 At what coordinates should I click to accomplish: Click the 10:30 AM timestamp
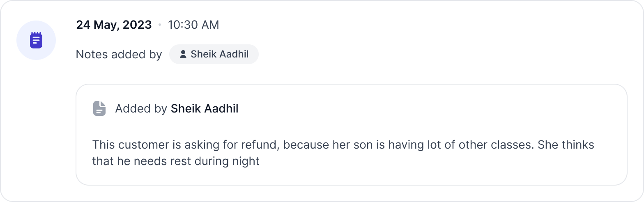coord(193,25)
